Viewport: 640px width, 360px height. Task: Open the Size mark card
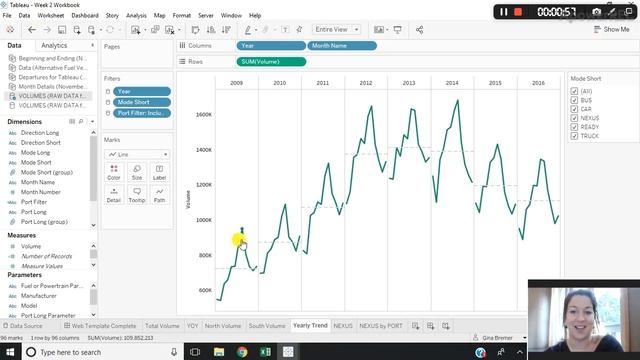(137, 172)
